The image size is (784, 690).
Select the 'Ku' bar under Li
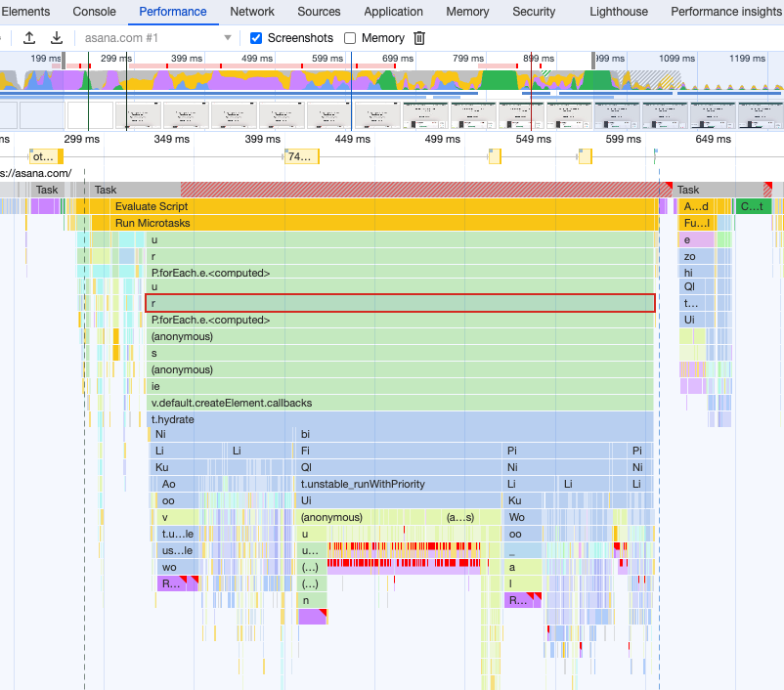(x=178, y=467)
